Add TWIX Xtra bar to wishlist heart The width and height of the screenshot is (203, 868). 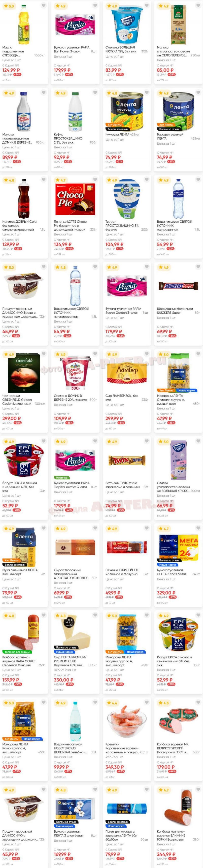coord(146,441)
